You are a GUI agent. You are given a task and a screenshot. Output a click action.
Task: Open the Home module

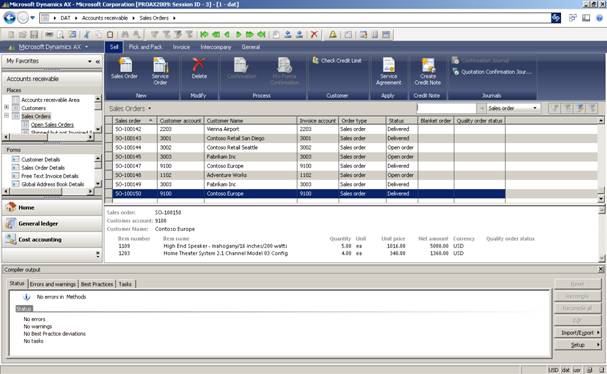[x=52, y=208]
